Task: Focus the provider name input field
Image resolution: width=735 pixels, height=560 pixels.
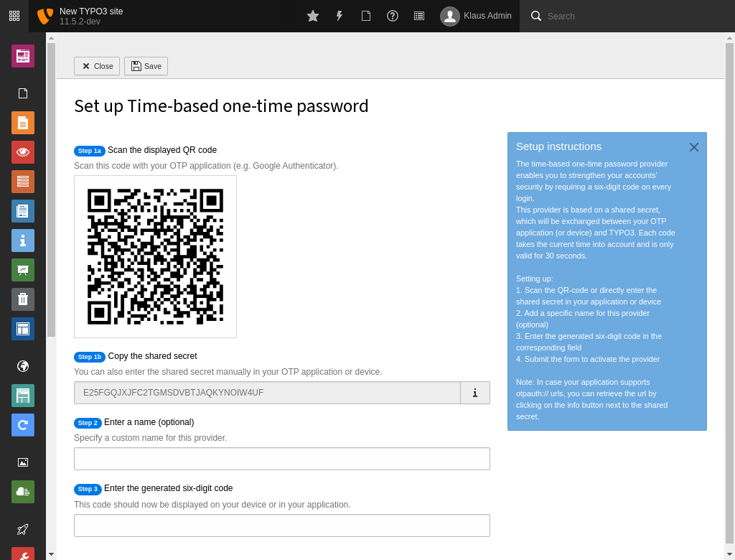Action: point(281,459)
